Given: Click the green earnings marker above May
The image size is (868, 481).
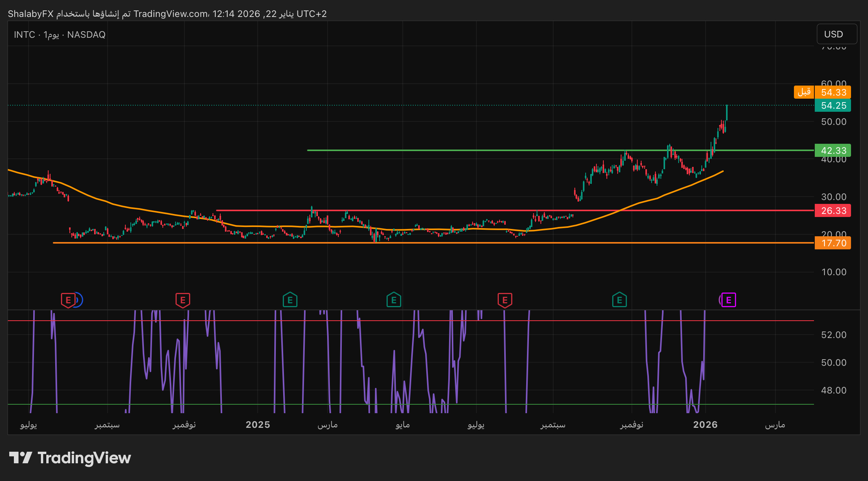Looking at the screenshot, I should click(x=393, y=300).
